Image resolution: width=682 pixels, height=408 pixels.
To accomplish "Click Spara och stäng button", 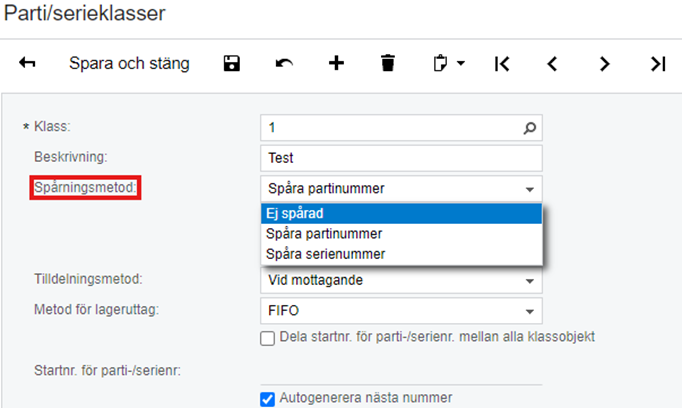I will 129,64.
